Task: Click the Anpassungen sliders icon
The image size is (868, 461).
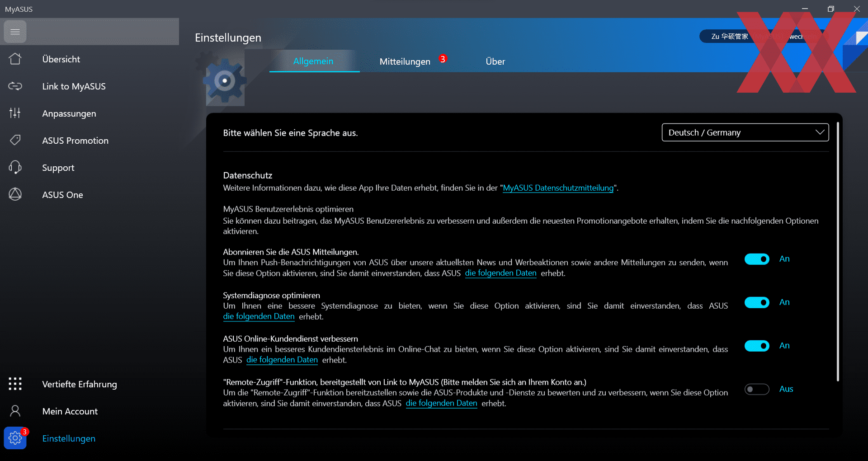Action: pos(15,113)
